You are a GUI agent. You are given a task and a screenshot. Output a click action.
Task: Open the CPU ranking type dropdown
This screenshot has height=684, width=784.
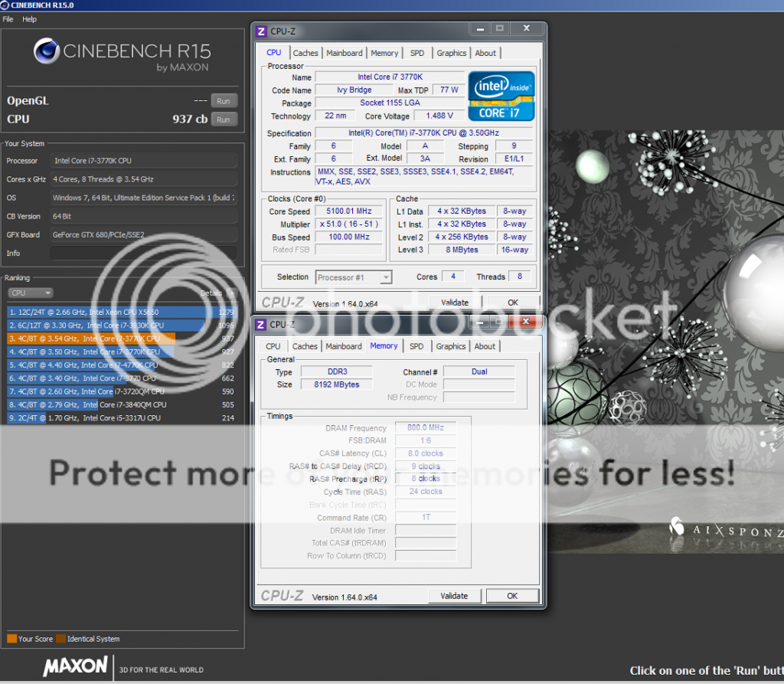[x=31, y=293]
